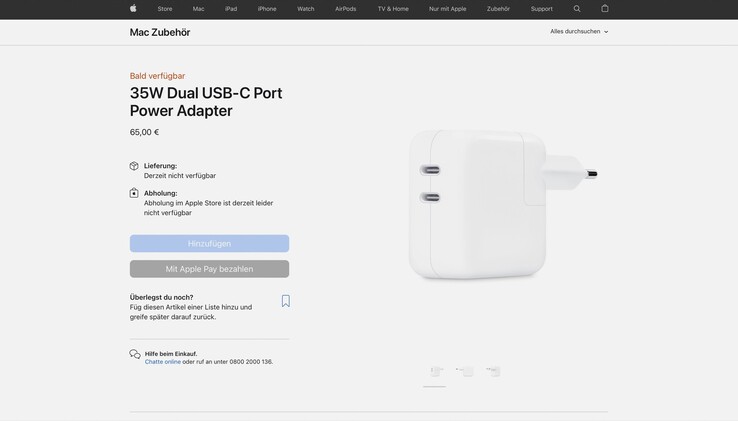Expand the Alles durchsuchen dropdown

(x=579, y=32)
